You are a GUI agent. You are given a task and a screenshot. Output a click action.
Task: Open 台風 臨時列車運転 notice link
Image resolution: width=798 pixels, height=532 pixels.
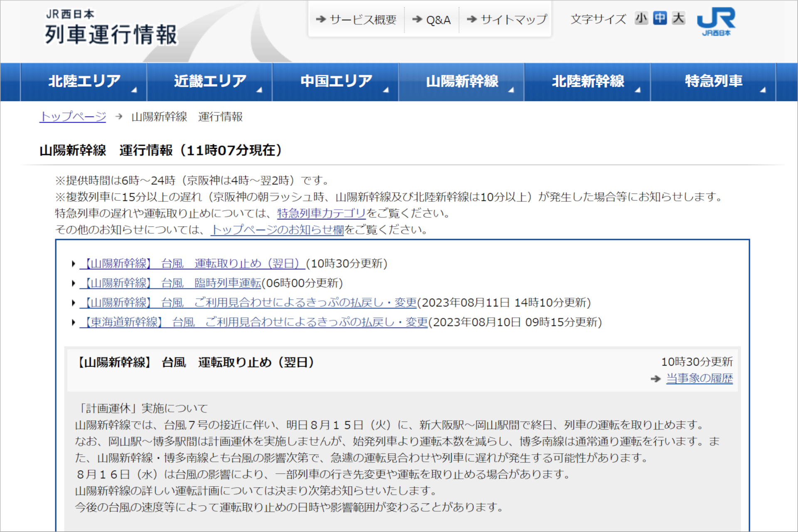[x=170, y=283]
